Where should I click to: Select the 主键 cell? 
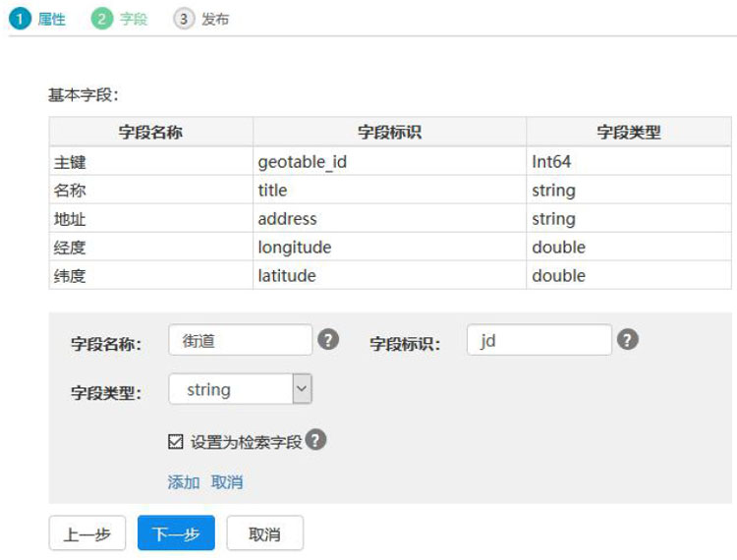click(x=151, y=161)
